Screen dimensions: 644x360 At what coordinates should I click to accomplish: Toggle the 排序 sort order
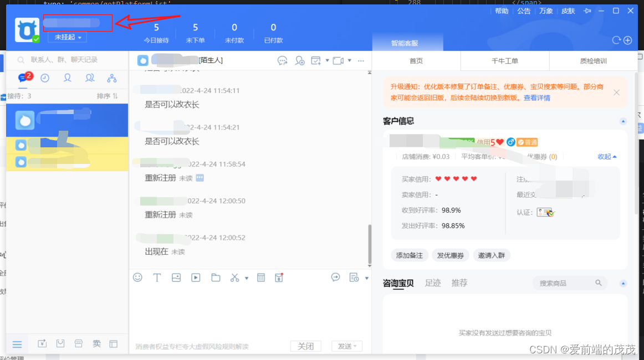click(x=107, y=96)
